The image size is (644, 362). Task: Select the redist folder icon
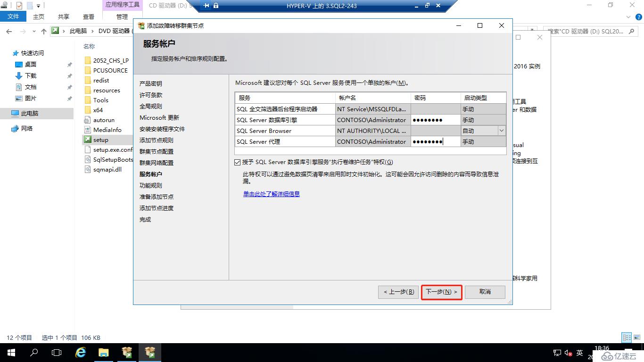(x=87, y=80)
